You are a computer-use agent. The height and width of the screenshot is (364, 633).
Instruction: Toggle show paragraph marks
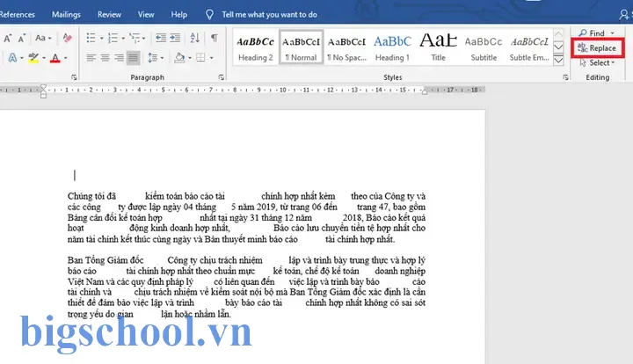tap(215, 38)
